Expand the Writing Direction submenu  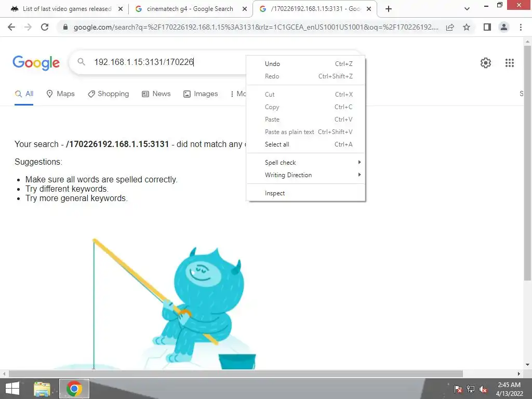[306, 175]
